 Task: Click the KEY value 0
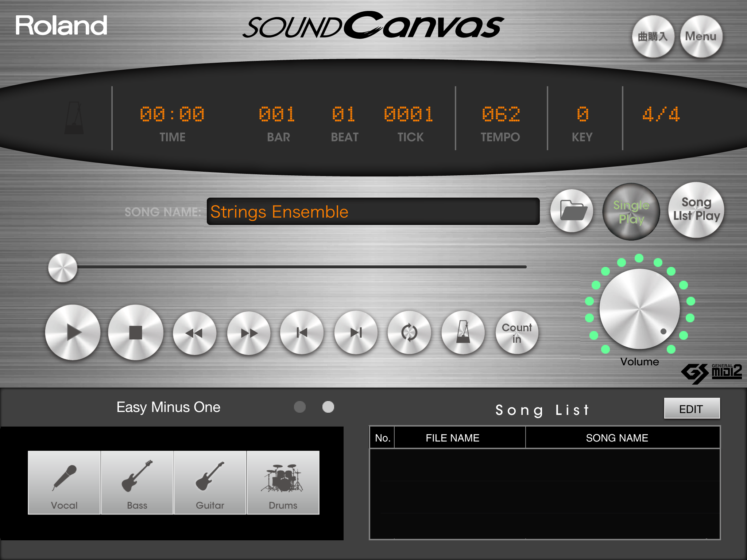tap(582, 114)
